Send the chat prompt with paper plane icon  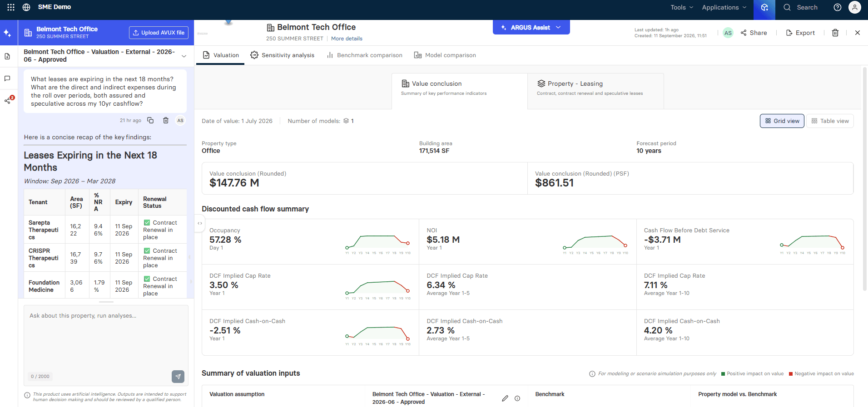point(178,376)
